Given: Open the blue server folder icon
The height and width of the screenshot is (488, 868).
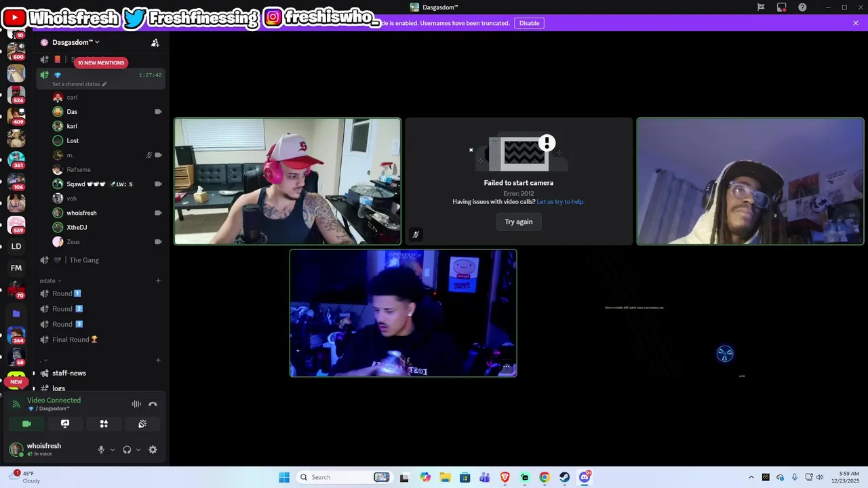Looking at the screenshot, I should coord(16,314).
